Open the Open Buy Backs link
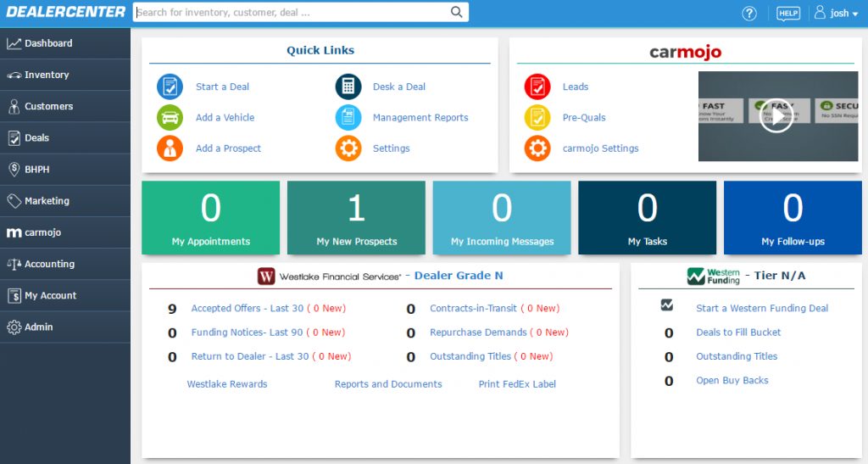The image size is (868, 464). pos(732,380)
